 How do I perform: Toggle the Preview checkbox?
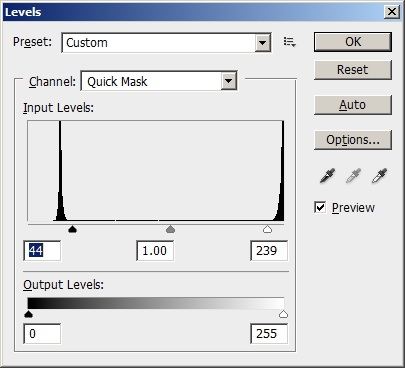pos(320,207)
